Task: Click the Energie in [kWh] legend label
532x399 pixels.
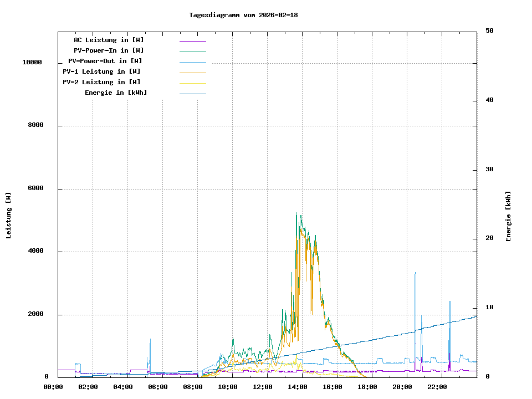Action: tap(116, 93)
